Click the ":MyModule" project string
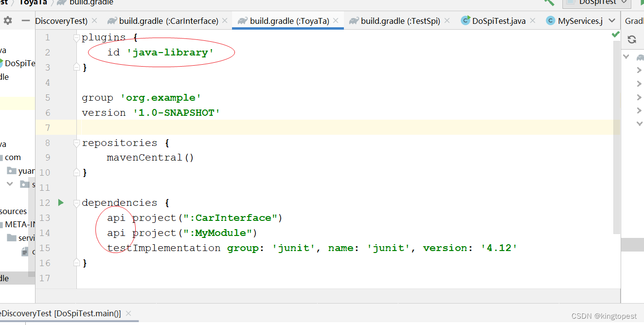The width and height of the screenshot is (644, 325). click(217, 233)
